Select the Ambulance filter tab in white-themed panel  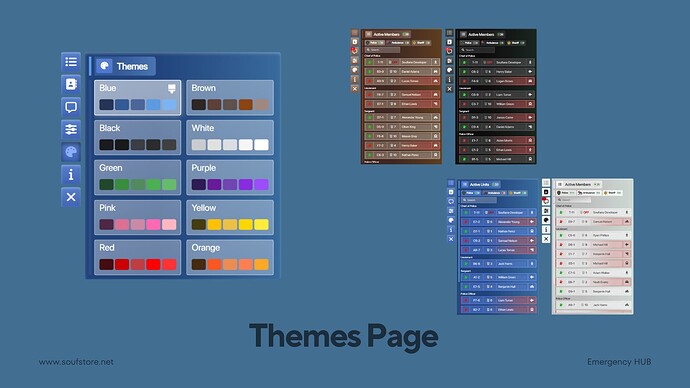pyautogui.click(x=589, y=193)
